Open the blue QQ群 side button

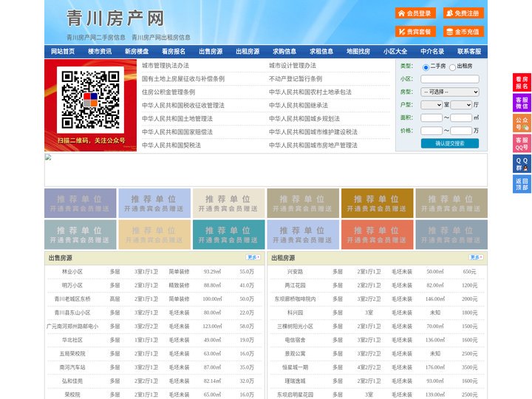click(522, 164)
